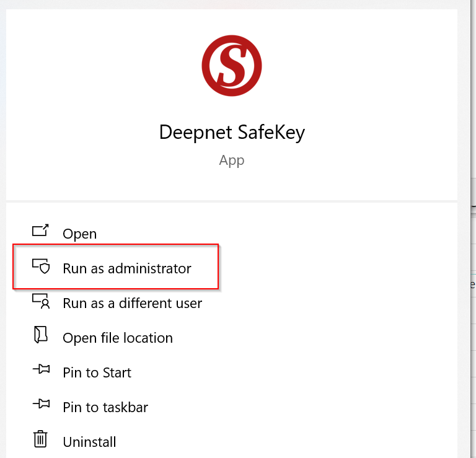
Task: Select the Open menu entry text
Action: pyautogui.click(x=79, y=234)
